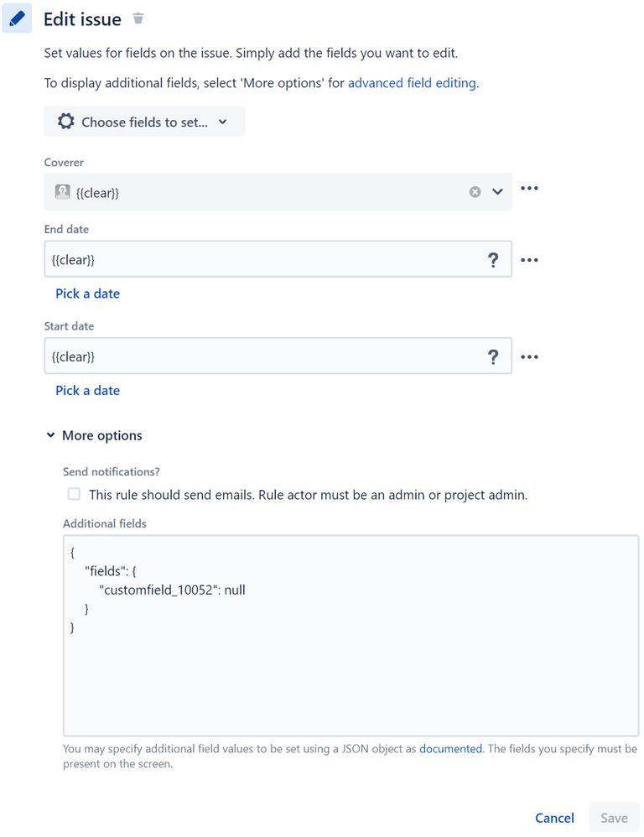The height and width of the screenshot is (837, 644).
Task: Click the gear icon in Choose fields
Action: click(66, 121)
